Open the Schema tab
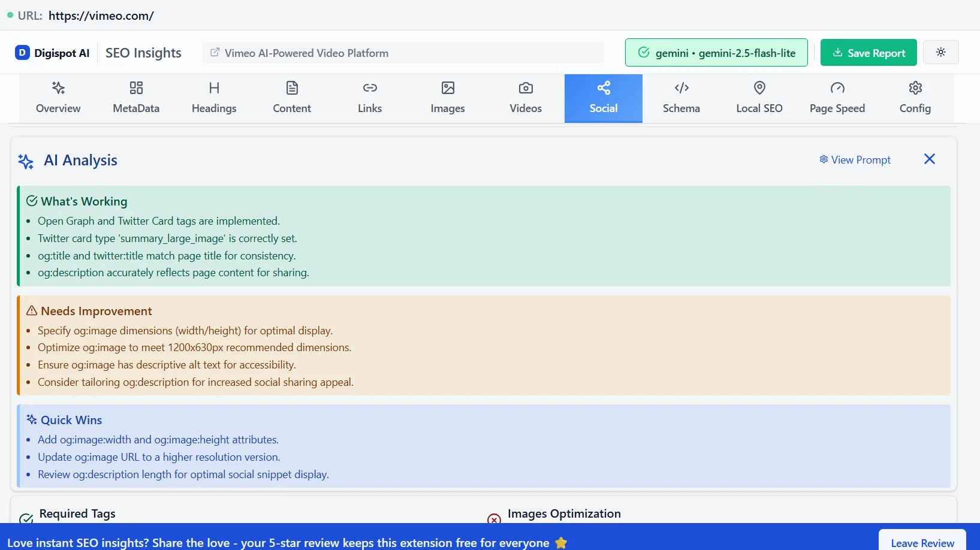The image size is (980, 550). coord(682,98)
